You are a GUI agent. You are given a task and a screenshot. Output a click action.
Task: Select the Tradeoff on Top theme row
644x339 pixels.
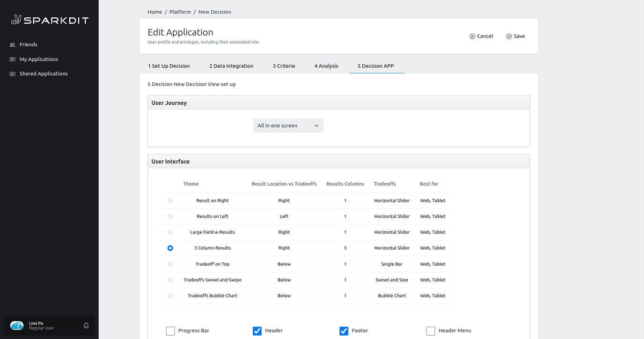[x=170, y=264]
